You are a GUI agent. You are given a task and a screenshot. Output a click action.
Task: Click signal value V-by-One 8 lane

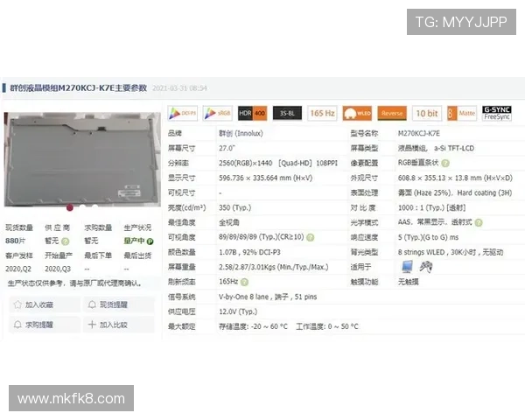(x=244, y=297)
